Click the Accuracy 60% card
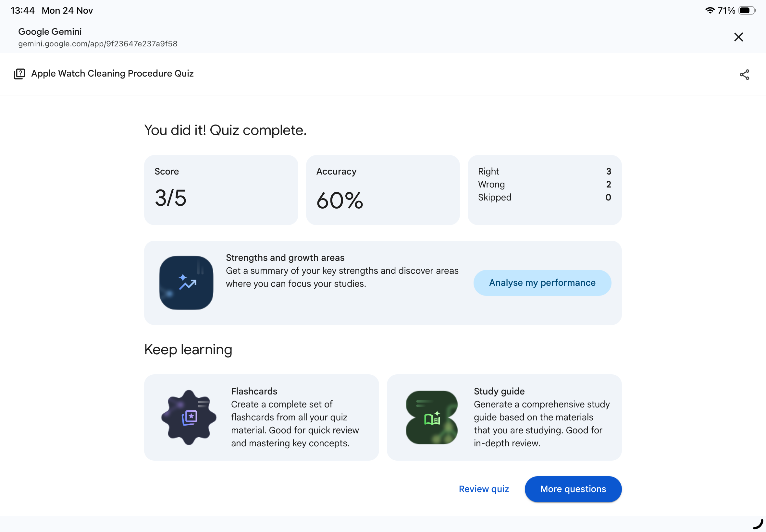766x532 pixels. [382, 190]
